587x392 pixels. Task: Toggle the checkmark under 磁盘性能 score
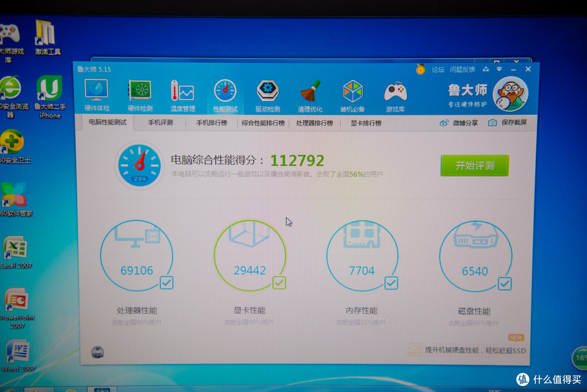coord(505,283)
